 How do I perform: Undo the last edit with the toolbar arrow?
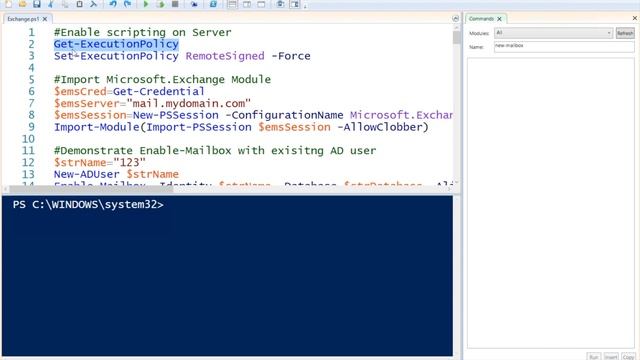tap(113, 4)
